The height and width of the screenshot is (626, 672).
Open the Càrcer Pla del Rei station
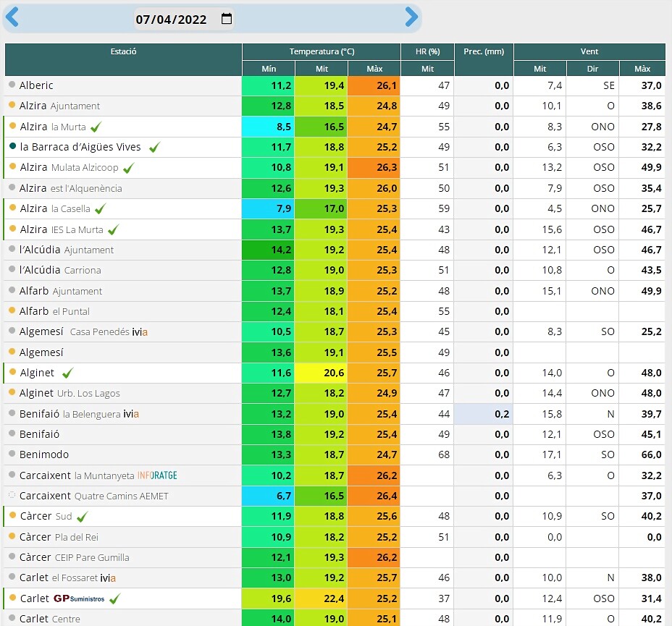59,537
